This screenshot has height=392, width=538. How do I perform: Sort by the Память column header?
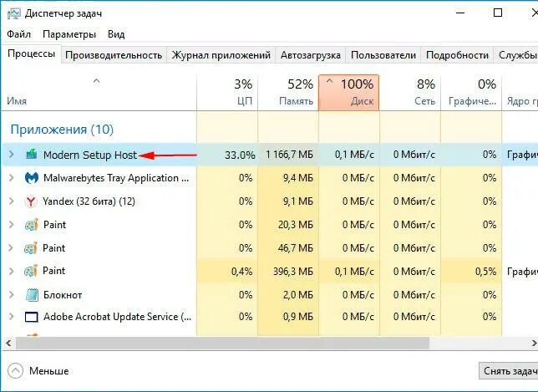[288, 93]
